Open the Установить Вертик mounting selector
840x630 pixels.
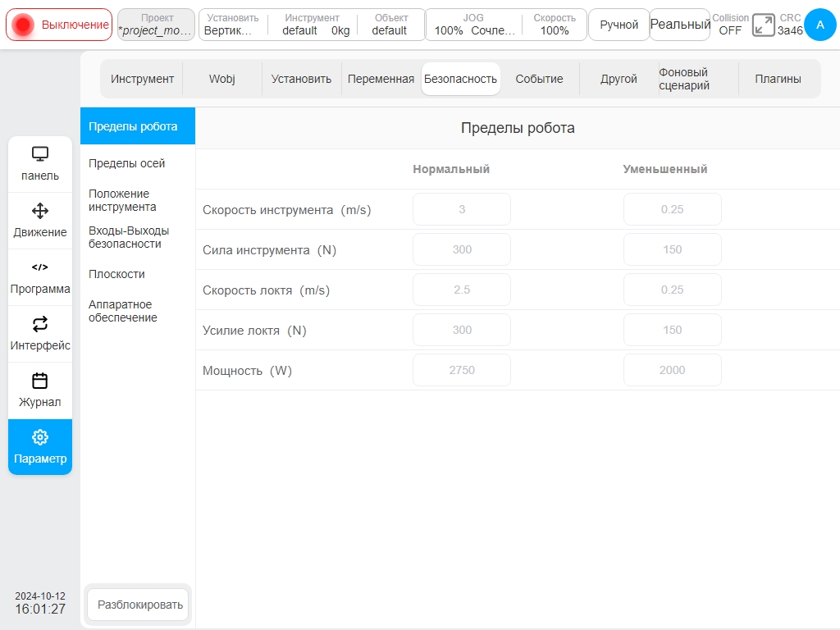232,25
